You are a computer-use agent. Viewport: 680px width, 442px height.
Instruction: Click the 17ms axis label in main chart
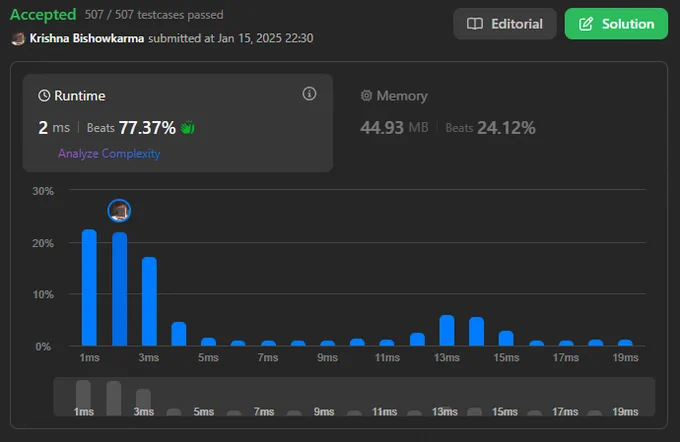(566, 357)
